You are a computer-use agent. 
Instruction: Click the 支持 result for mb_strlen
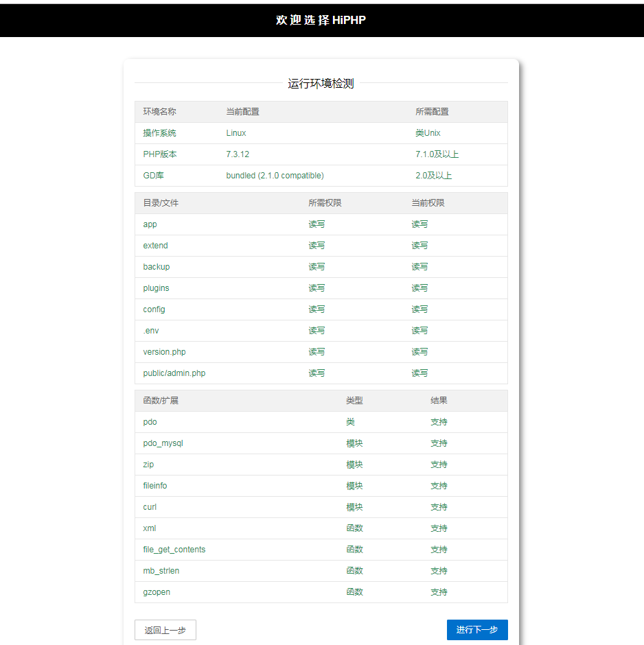click(439, 571)
